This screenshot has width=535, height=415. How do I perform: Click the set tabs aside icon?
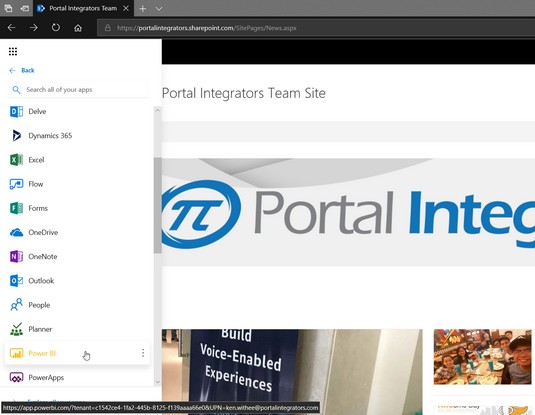(x=25, y=8)
